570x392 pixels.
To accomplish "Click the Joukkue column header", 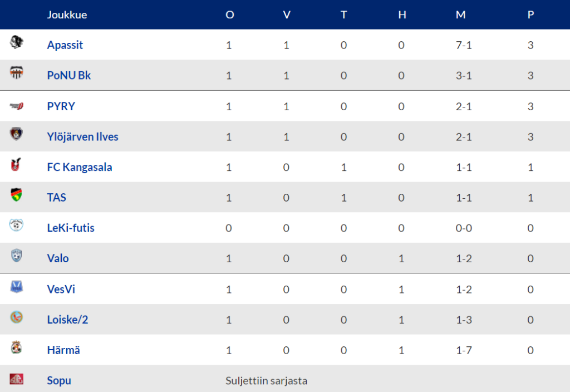I will 67,14.
